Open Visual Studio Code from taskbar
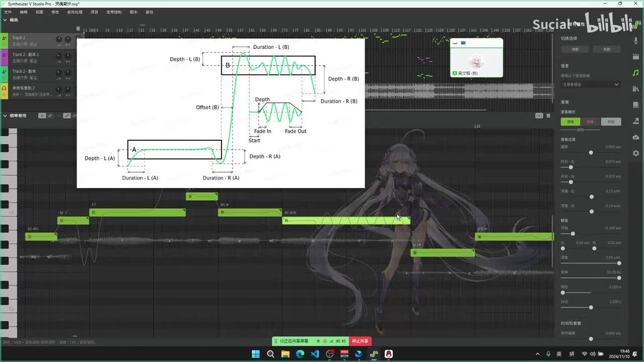 [315, 354]
